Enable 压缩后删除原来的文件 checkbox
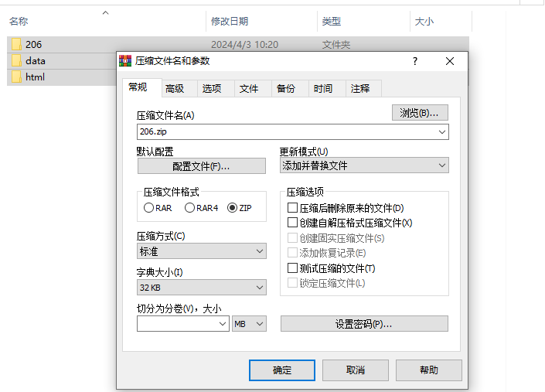545x392 pixels. tap(292, 208)
